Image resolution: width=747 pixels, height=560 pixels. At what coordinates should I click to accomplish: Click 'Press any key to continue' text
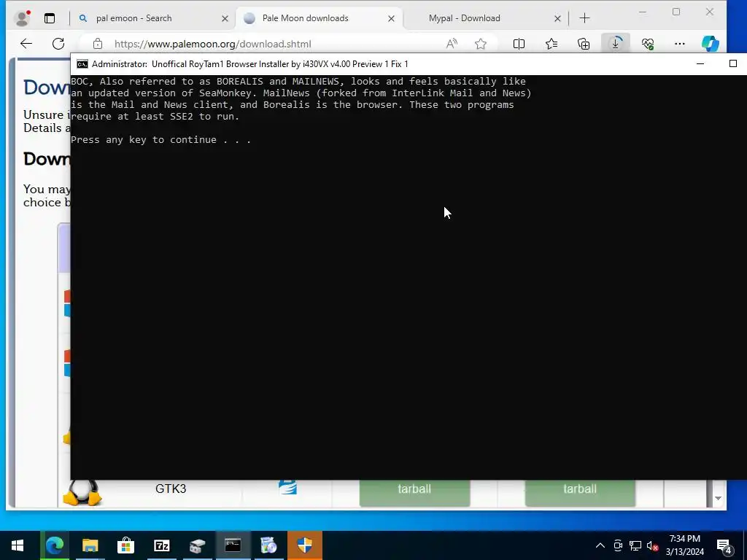click(x=160, y=139)
